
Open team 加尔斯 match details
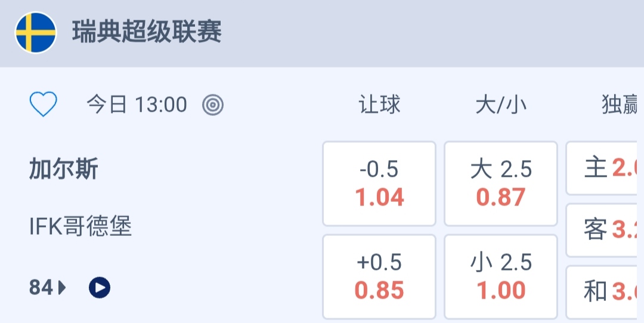64,170
